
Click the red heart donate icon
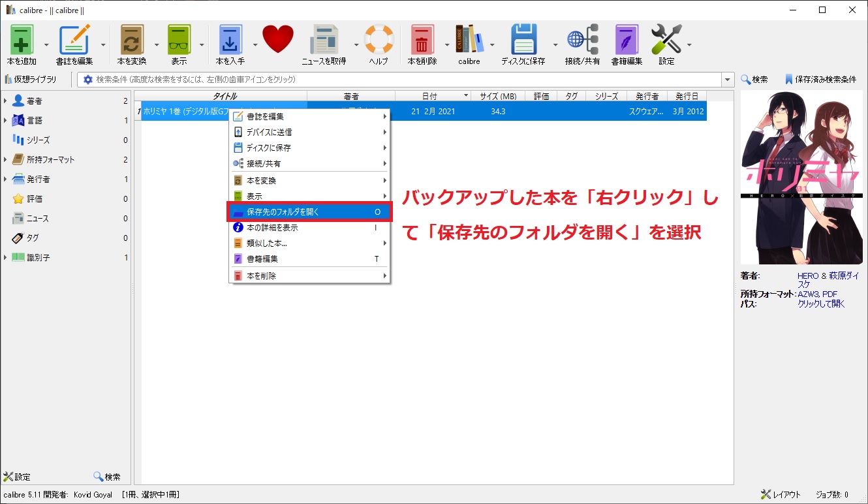coord(278,40)
